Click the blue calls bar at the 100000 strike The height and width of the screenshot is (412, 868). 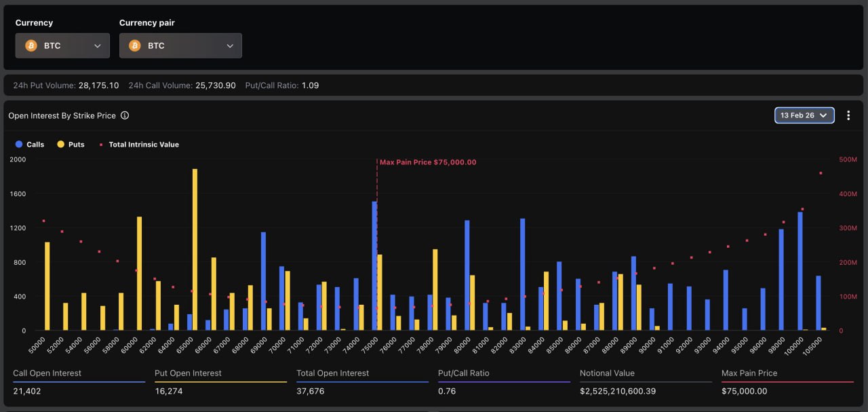click(x=800, y=271)
